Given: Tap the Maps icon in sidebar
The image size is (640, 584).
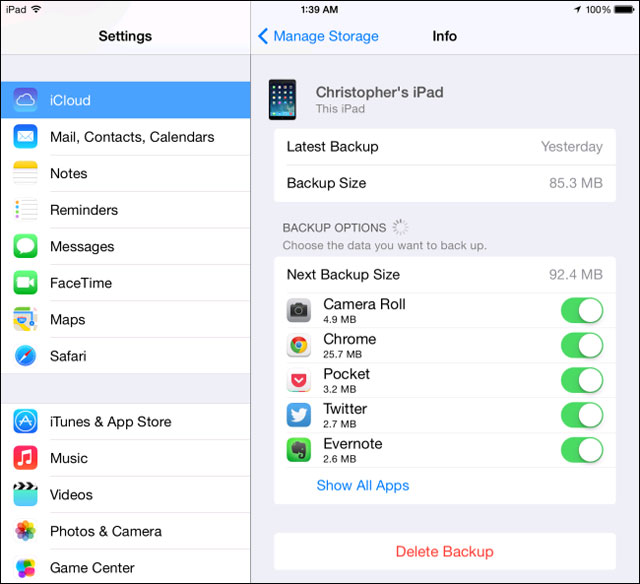Looking at the screenshot, I should tap(25, 319).
